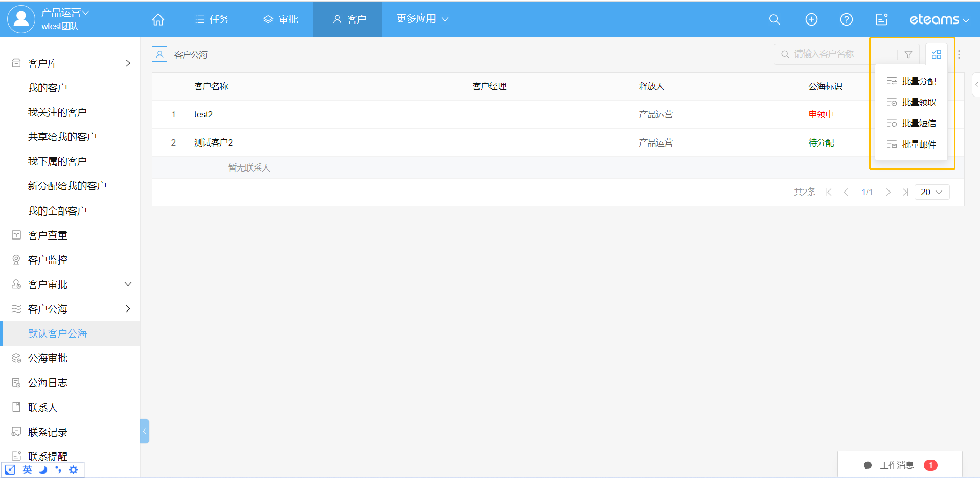This screenshot has width=980, height=478.
Task: Open the eteams account dropdown
Action: pos(939,19)
